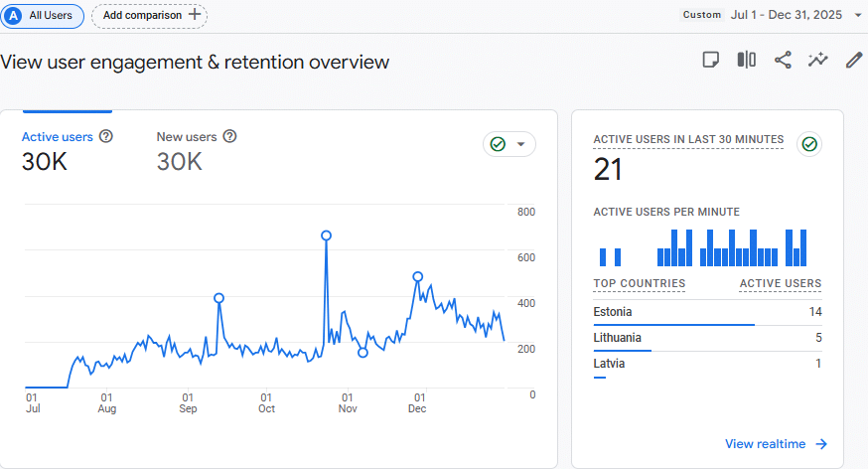Click the share report icon
The height and width of the screenshot is (469, 868).
[x=783, y=60]
